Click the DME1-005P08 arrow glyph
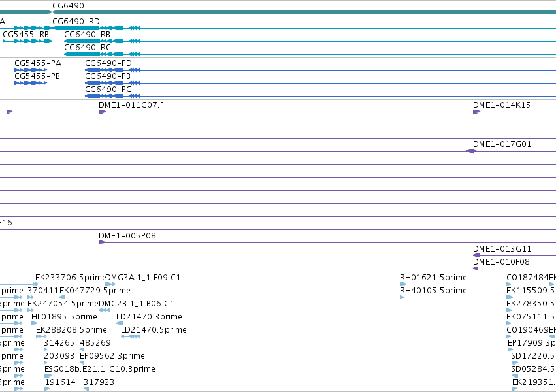Screen dimensions: 556x392 tap(102, 242)
